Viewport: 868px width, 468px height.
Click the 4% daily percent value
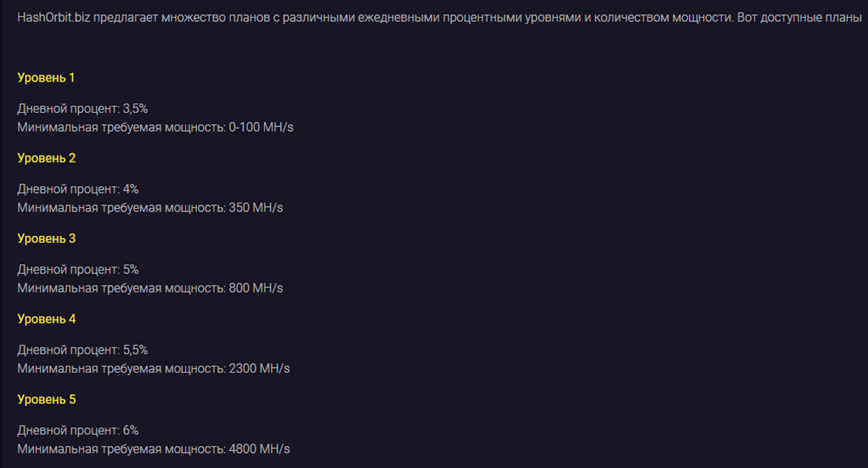coord(131,189)
